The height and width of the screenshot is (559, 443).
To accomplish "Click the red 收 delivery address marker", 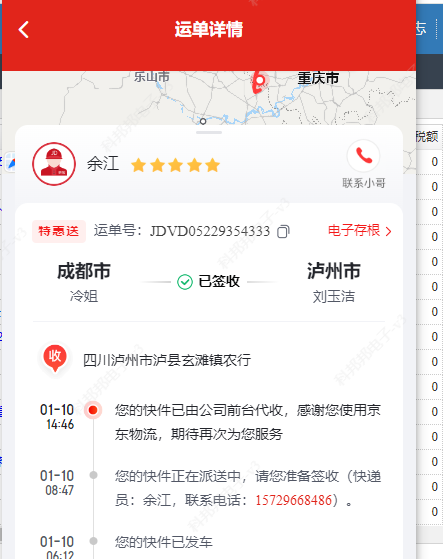I will (x=55, y=358).
